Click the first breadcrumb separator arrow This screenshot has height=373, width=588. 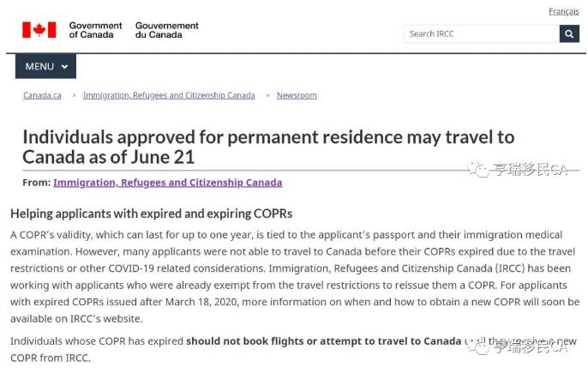click(74, 95)
